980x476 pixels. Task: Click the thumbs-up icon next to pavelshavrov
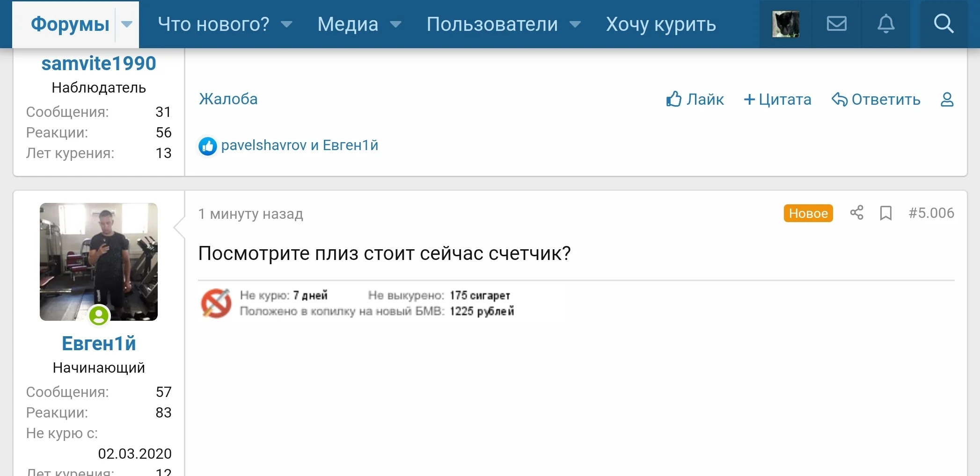click(207, 146)
